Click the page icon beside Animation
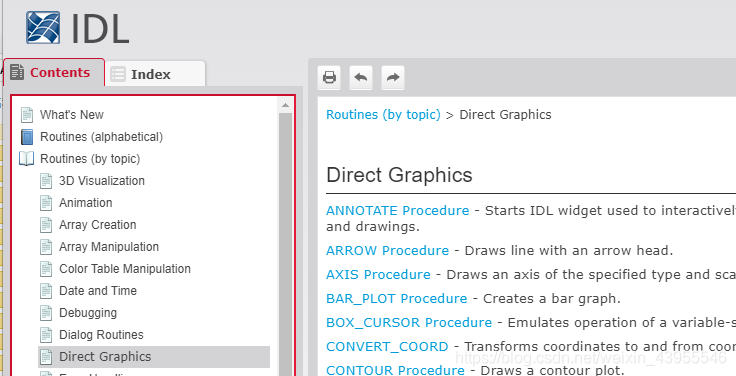Viewport: 736px width, 376px height. pyautogui.click(x=46, y=203)
